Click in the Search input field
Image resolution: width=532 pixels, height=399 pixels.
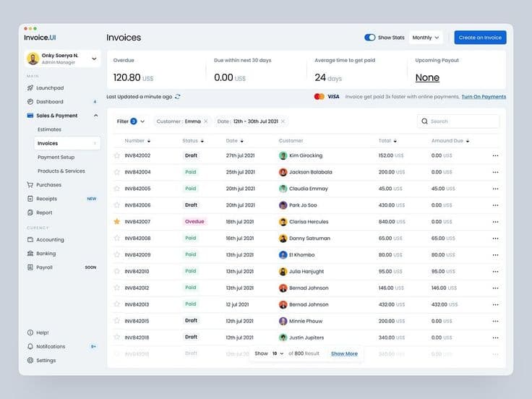[x=458, y=121]
